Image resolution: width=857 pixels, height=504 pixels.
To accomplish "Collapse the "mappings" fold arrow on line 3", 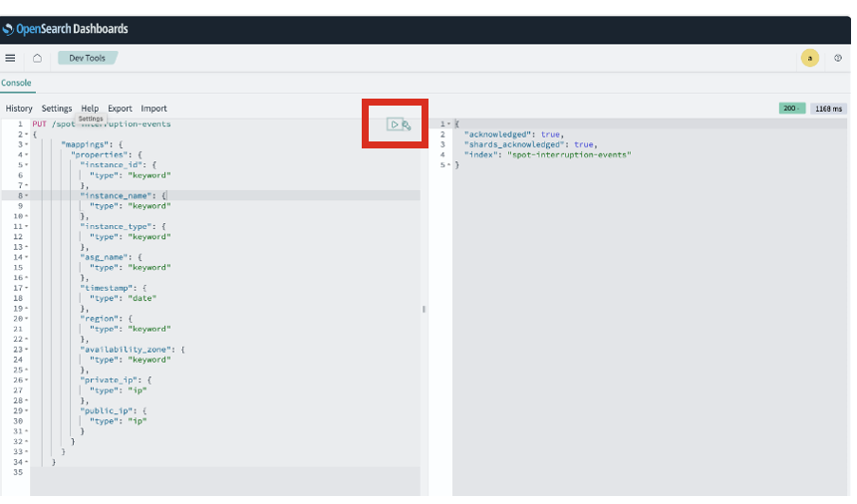I will (x=25, y=144).
